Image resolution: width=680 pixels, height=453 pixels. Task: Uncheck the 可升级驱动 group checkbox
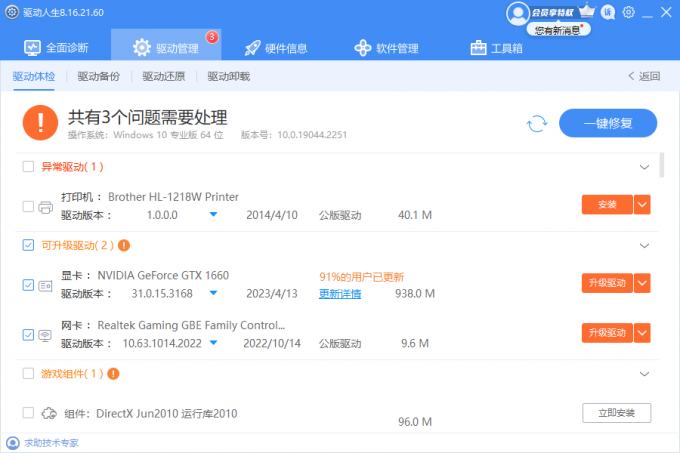coord(28,245)
